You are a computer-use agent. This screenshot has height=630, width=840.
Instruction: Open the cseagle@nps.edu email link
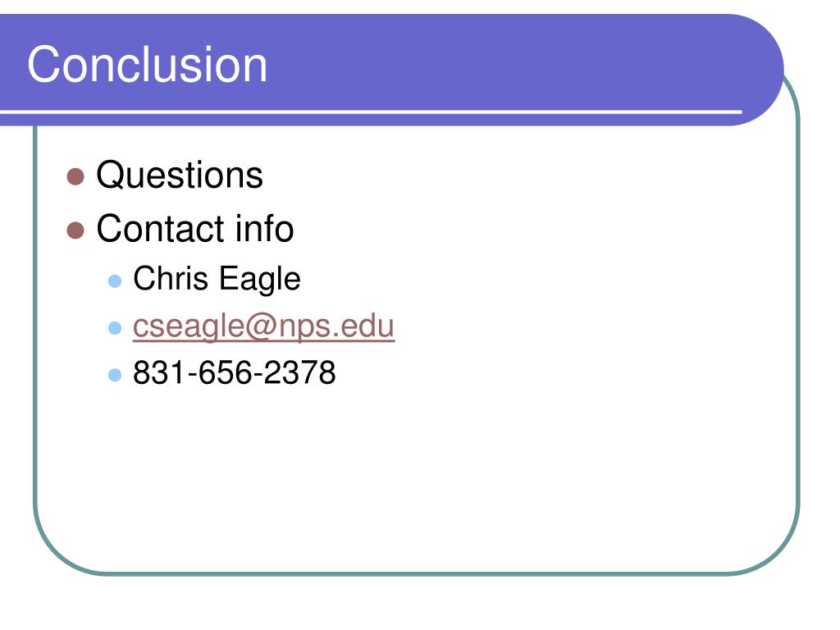[x=263, y=326]
